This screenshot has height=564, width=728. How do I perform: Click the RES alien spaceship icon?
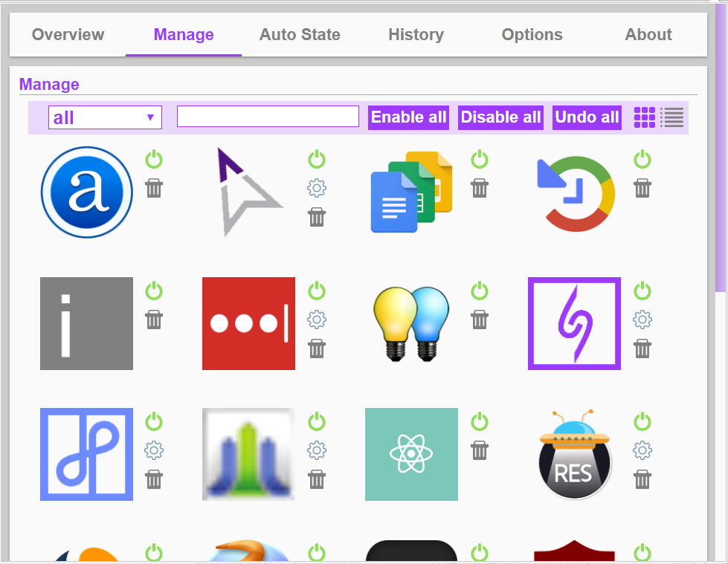click(x=574, y=455)
